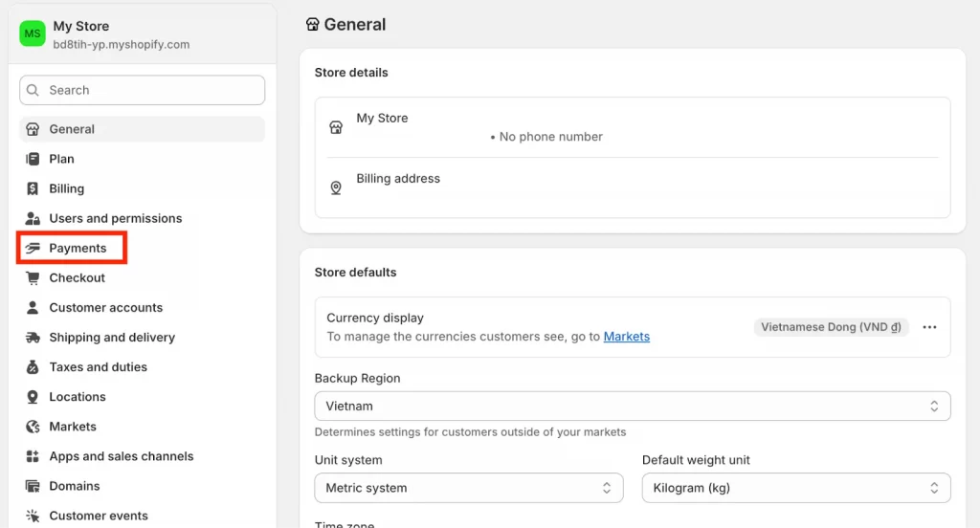Click the Apps and sales channels icon

coord(33,456)
